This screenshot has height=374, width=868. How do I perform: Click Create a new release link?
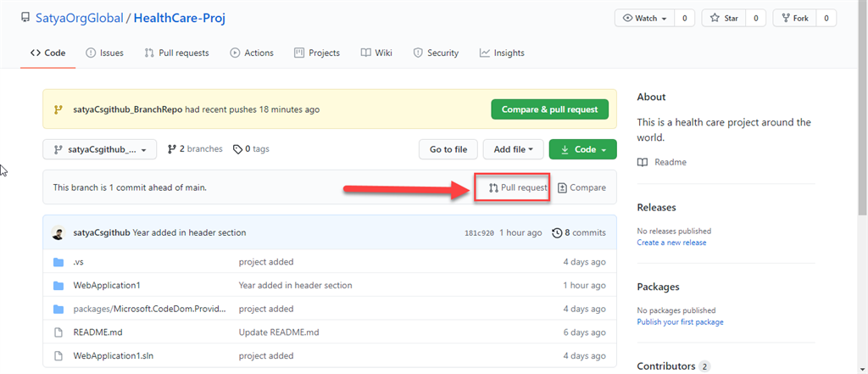[671, 243]
